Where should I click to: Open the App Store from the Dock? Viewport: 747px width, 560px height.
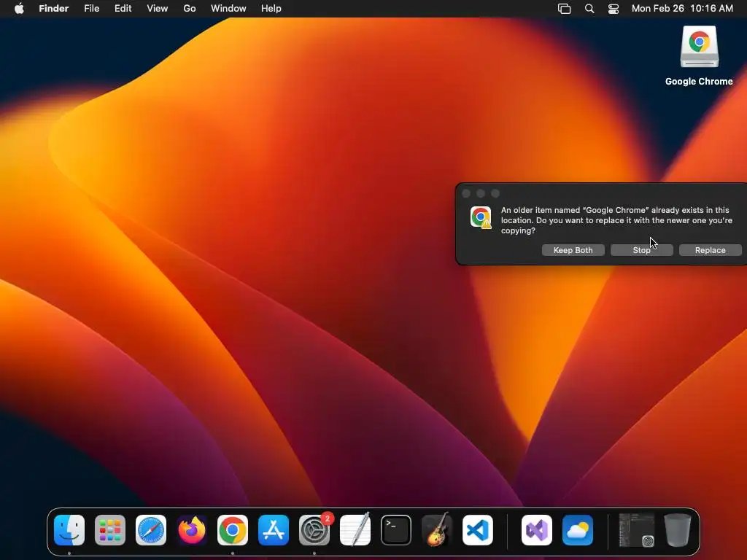point(274,530)
